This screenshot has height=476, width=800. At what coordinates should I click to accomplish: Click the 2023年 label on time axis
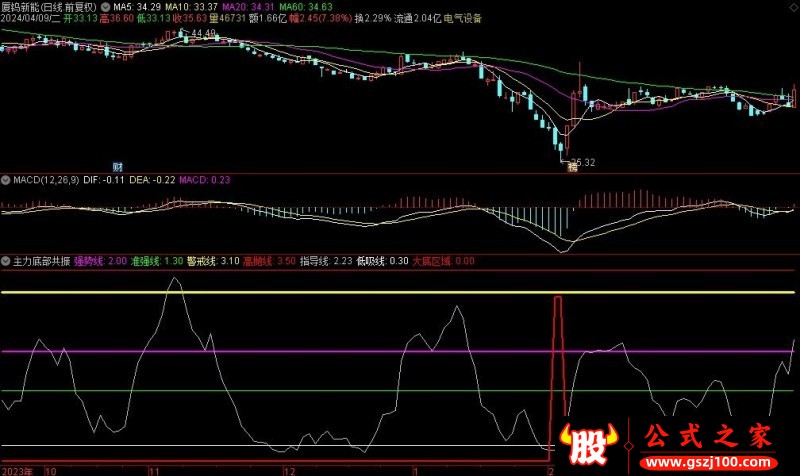click(x=17, y=471)
